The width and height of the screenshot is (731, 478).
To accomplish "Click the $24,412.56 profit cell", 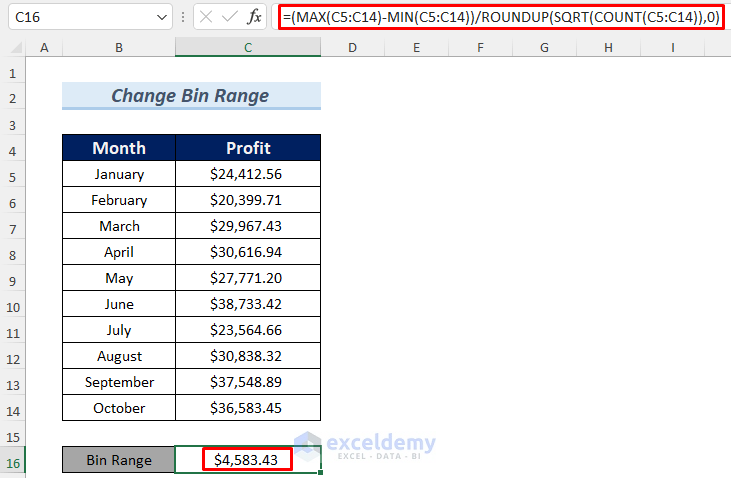I will click(x=248, y=174).
